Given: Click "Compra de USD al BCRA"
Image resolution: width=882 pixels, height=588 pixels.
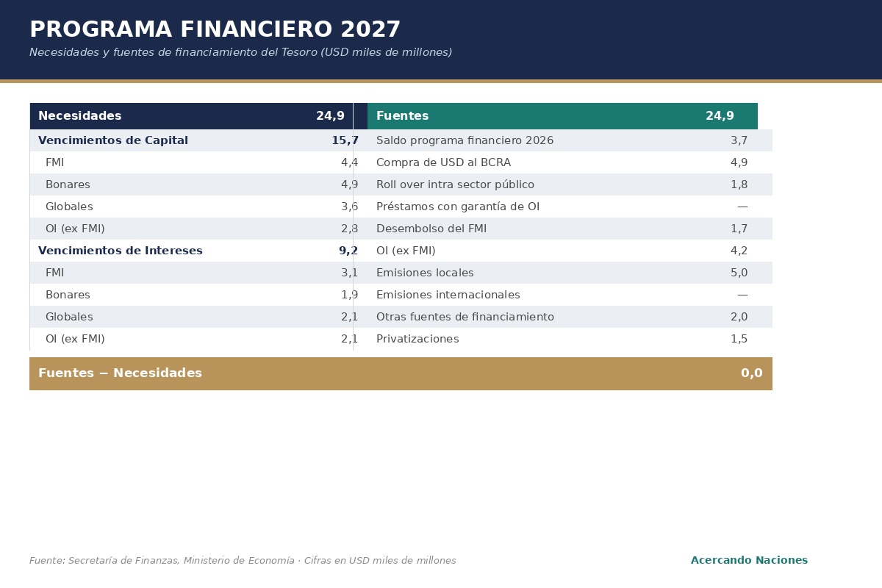Looking at the screenshot, I should pyautogui.click(x=443, y=162).
